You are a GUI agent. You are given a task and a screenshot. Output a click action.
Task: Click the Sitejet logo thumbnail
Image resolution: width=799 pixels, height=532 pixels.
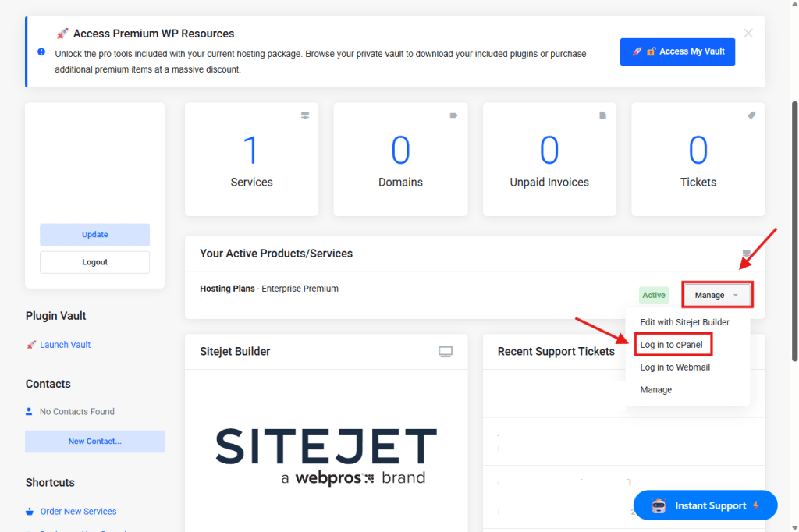point(326,456)
